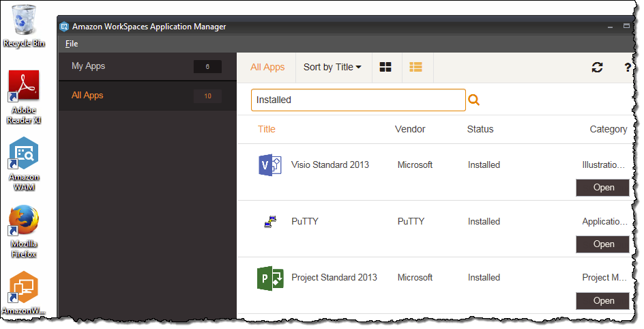Click Open button for Visio Standard 2013
This screenshot has height=329, width=644.
point(602,188)
